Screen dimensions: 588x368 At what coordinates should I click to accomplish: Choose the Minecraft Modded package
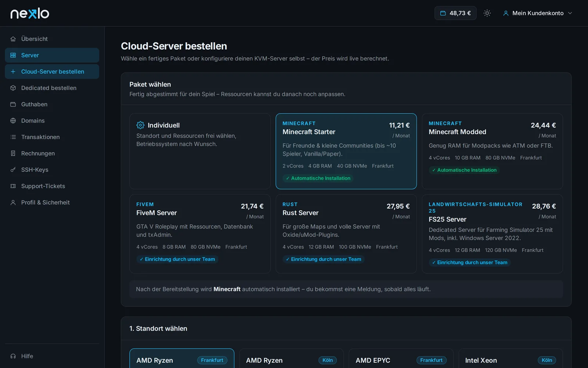(492, 151)
